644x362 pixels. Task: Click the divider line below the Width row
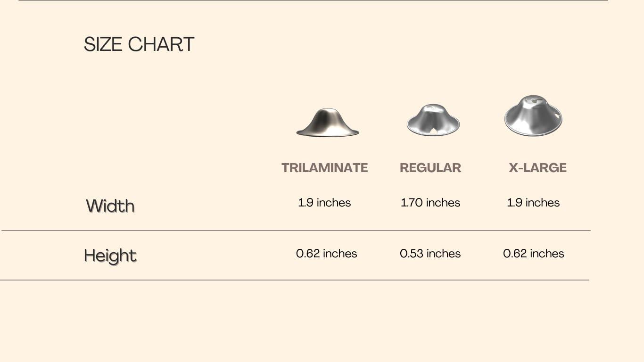coord(296,230)
